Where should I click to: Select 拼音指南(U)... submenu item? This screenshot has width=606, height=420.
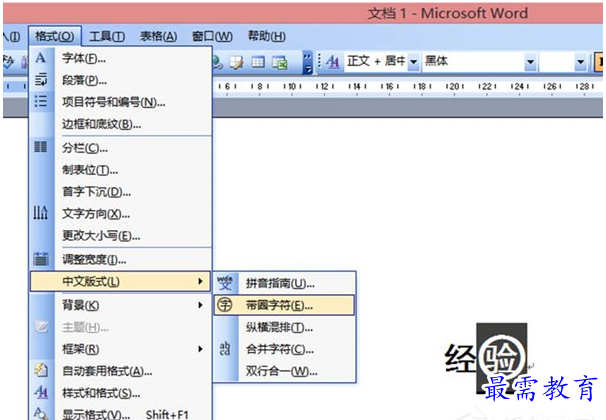point(280,284)
